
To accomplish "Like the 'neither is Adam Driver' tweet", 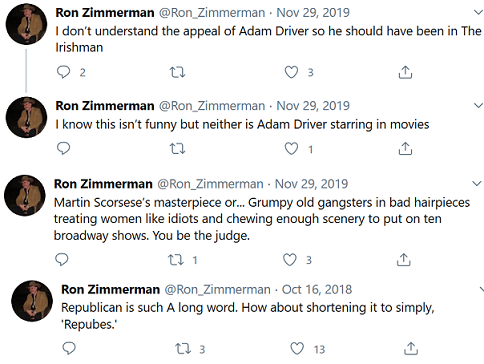I will 291,149.
